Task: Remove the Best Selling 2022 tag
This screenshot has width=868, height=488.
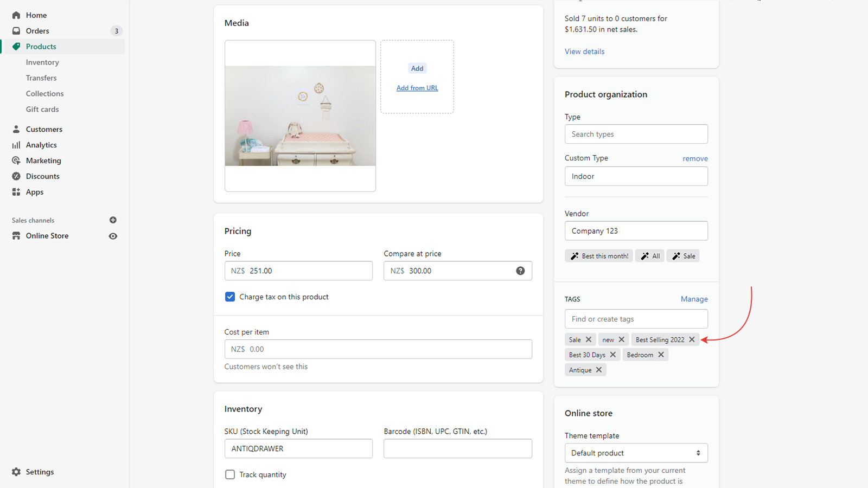Action: pos(692,339)
